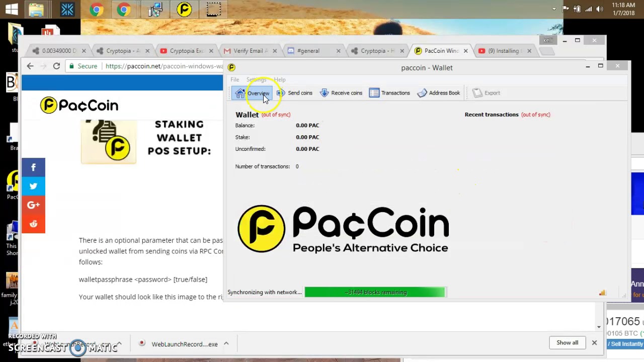Open the Transactions list in wallet
Image resolution: width=644 pixels, height=362 pixels.
click(390, 93)
